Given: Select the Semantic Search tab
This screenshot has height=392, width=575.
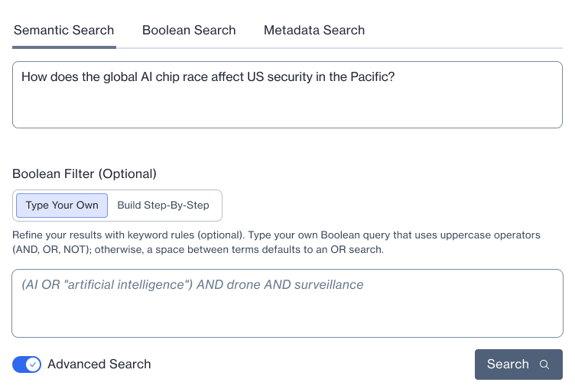Looking at the screenshot, I should pyautogui.click(x=64, y=31).
